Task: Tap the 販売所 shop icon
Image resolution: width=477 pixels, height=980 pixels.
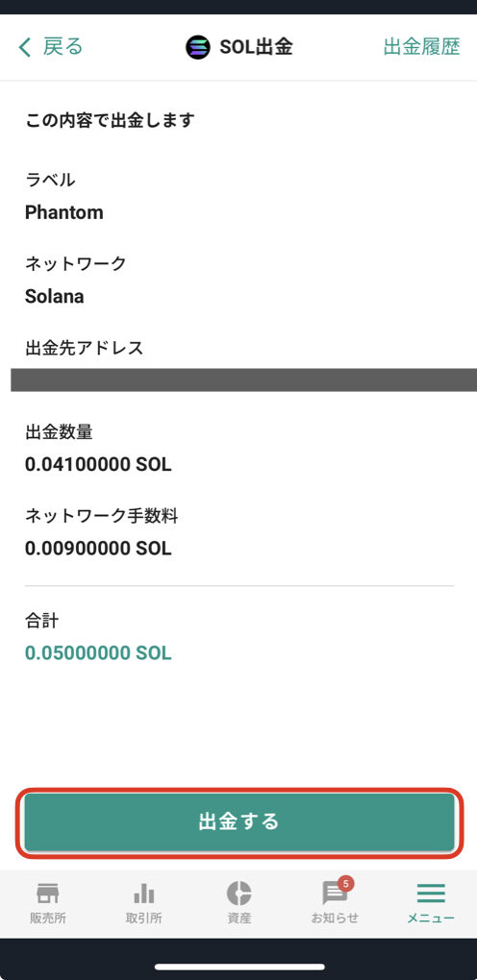Action: pos(48,894)
